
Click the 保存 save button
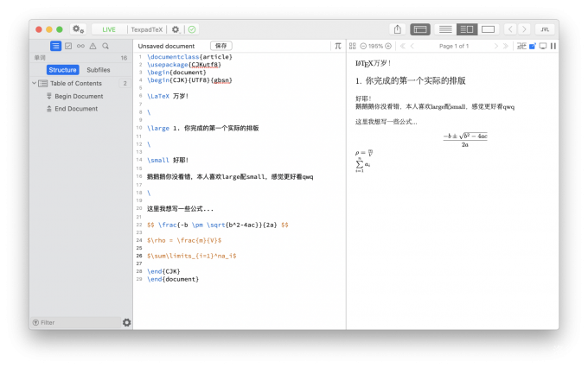click(x=220, y=46)
